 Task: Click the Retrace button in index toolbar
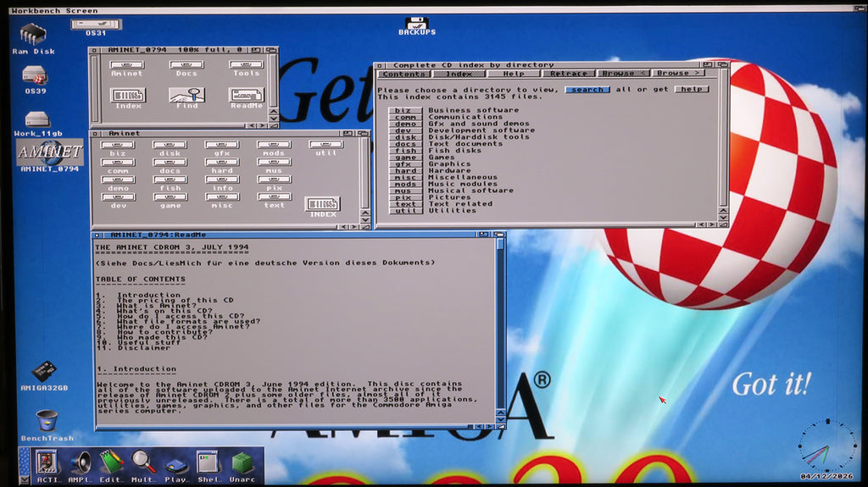569,74
